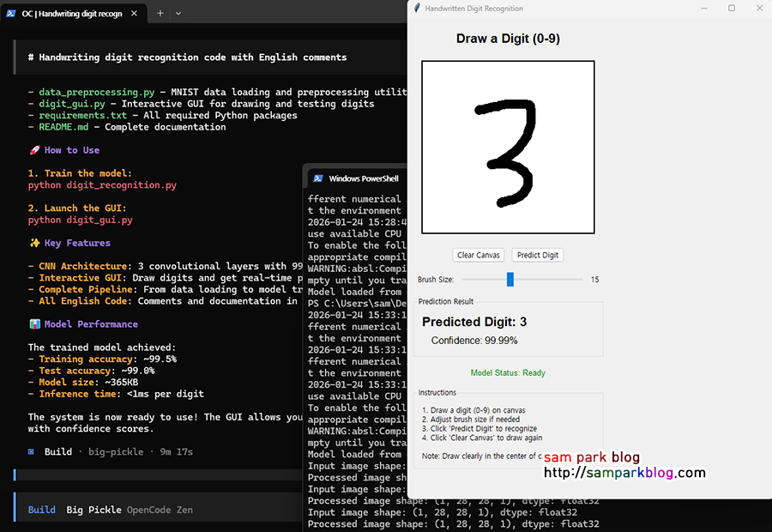Click the PowerShell icon in Windows PowerShell tab
Image resolution: width=772 pixels, height=532 pixels.
click(318, 178)
